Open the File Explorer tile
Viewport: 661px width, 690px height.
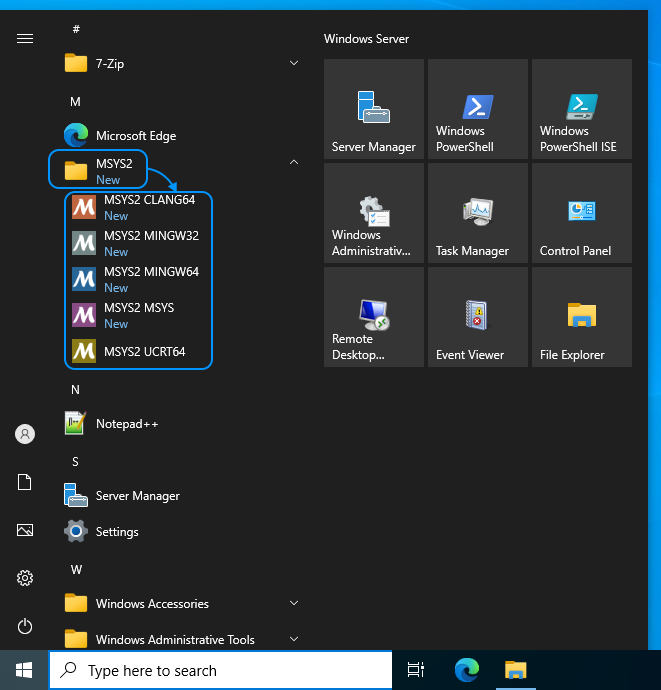582,317
